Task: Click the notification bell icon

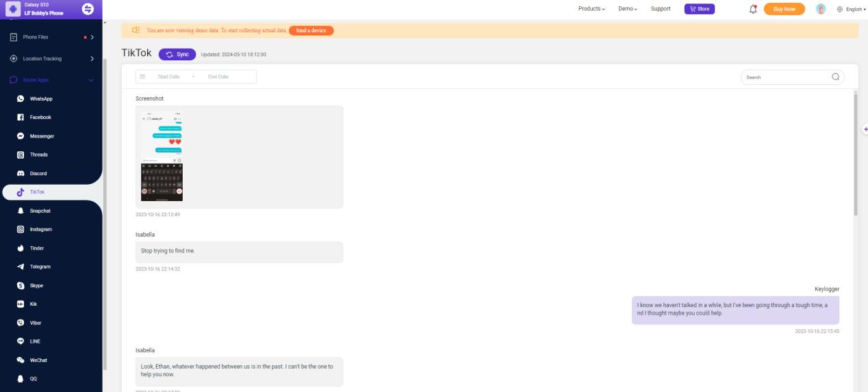Action: point(753,8)
